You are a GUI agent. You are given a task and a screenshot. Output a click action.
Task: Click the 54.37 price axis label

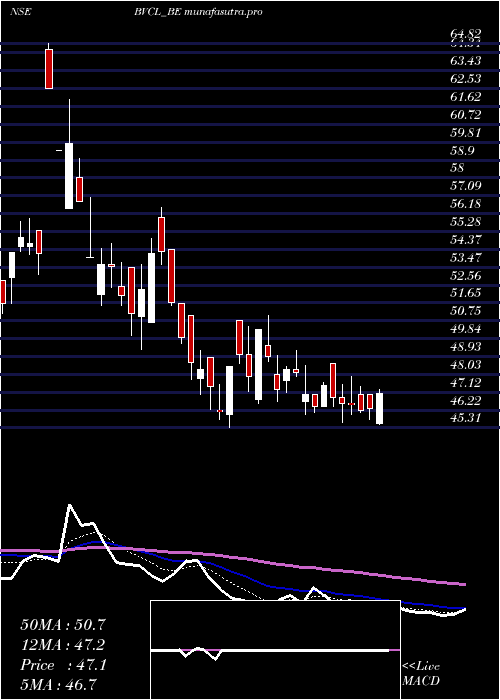pyautogui.click(x=466, y=239)
